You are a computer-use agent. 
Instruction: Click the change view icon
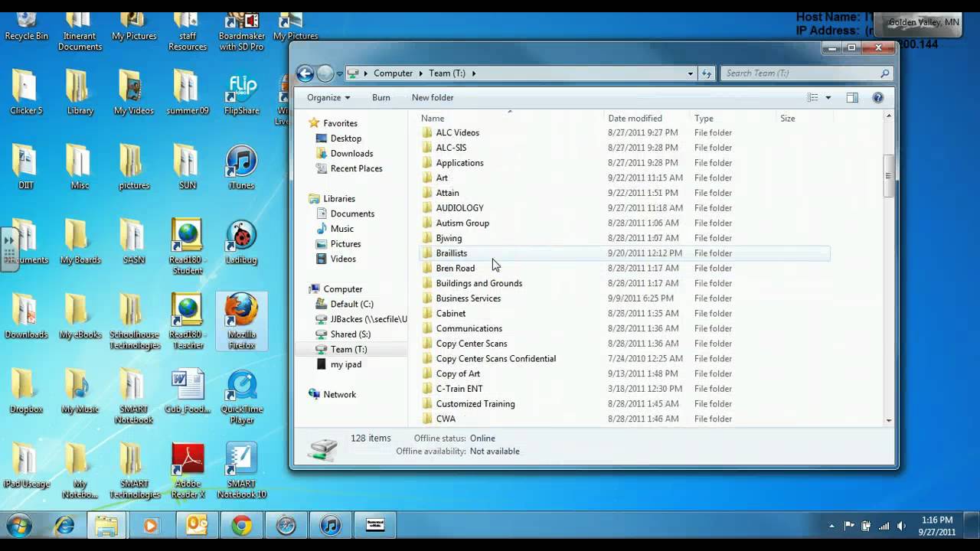[813, 98]
